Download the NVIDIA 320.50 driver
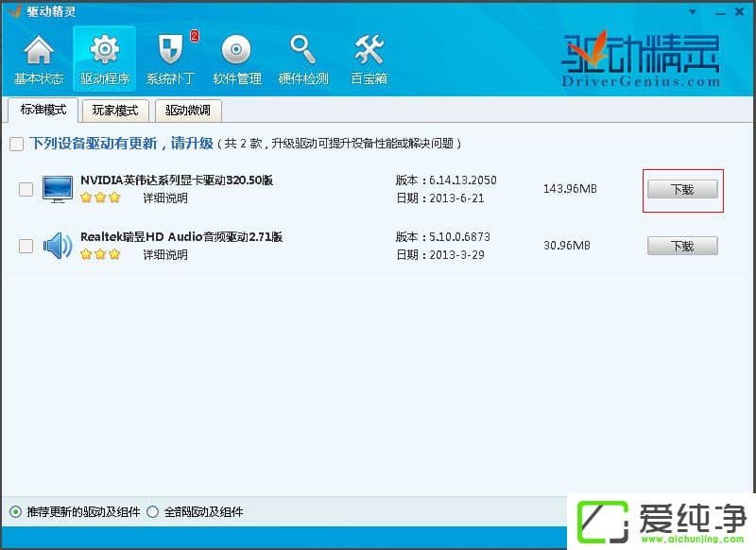756x550 pixels. (682, 188)
